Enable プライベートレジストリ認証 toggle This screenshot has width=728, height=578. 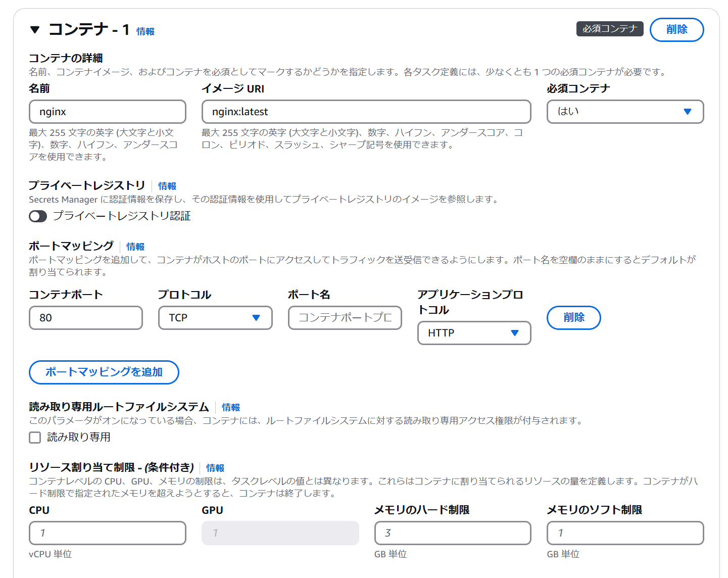click(x=38, y=216)
